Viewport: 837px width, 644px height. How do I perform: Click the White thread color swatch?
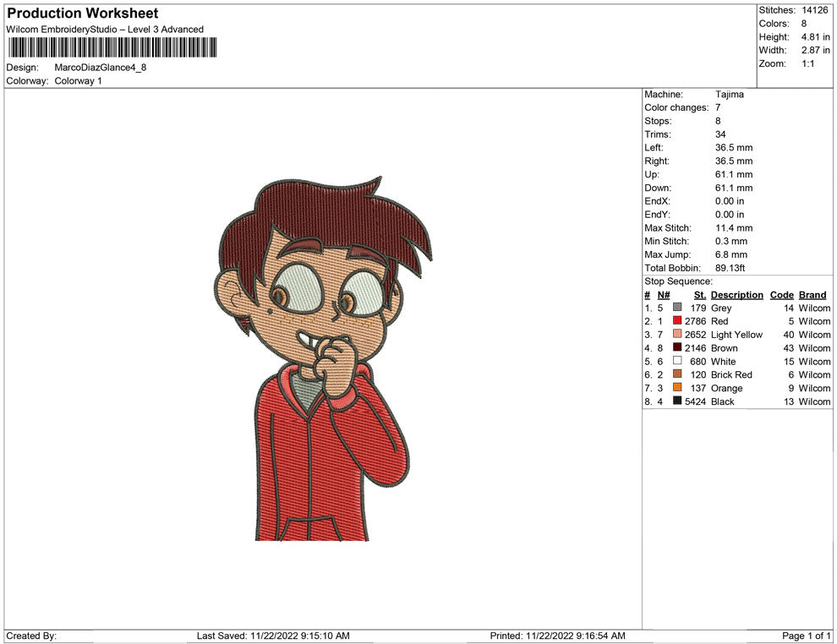point(677,361)
